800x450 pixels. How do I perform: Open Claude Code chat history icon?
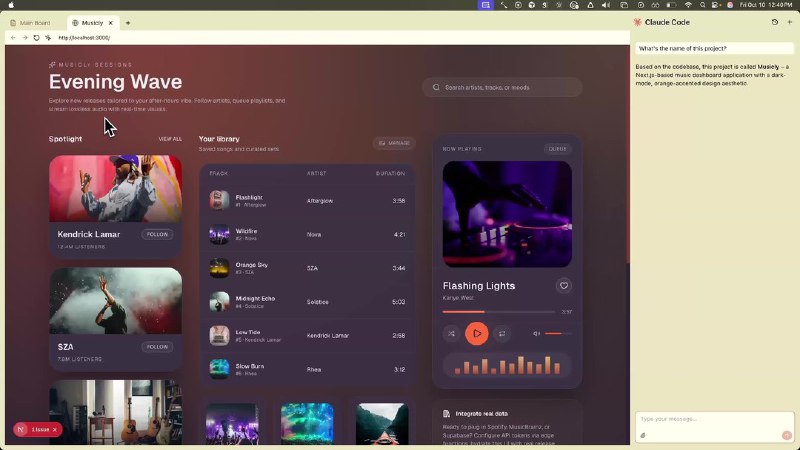(775, 22)
